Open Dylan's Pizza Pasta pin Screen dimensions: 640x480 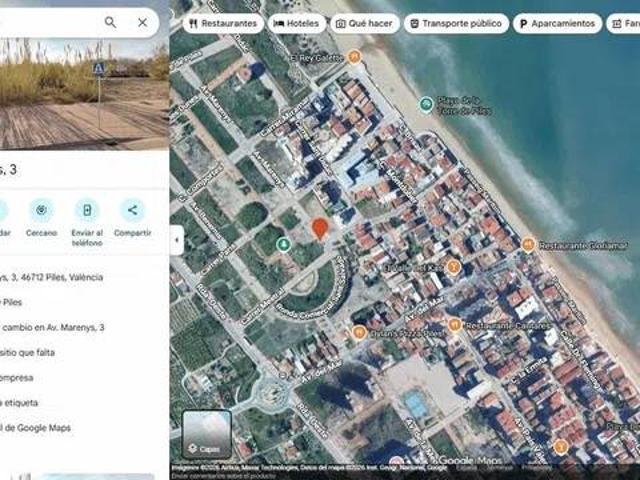click(359, 333)
